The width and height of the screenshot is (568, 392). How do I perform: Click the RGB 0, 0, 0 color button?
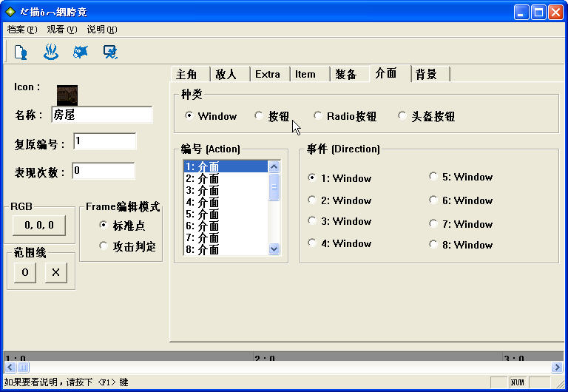point(39,225)
